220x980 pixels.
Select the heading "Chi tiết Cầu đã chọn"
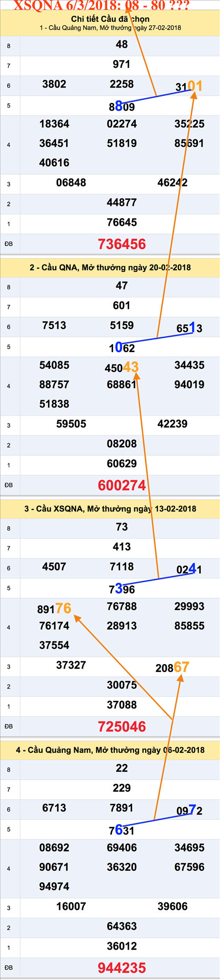tap(110, 19)
